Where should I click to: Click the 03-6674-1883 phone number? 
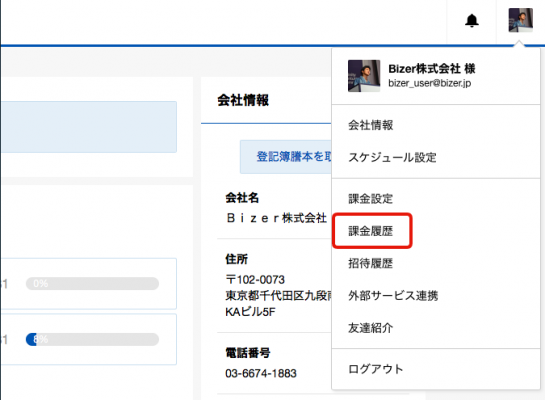tap(261, 373)
